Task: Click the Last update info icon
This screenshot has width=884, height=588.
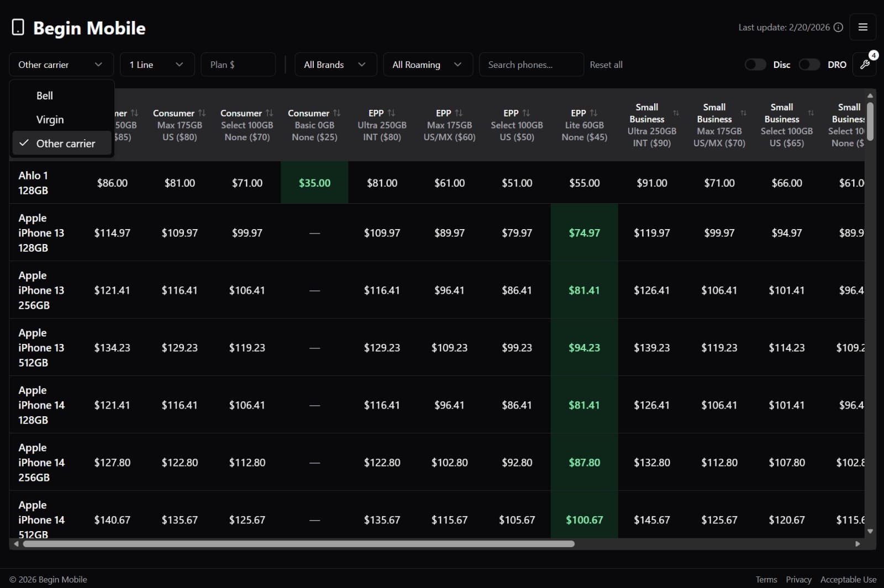Action: (838, 28)
